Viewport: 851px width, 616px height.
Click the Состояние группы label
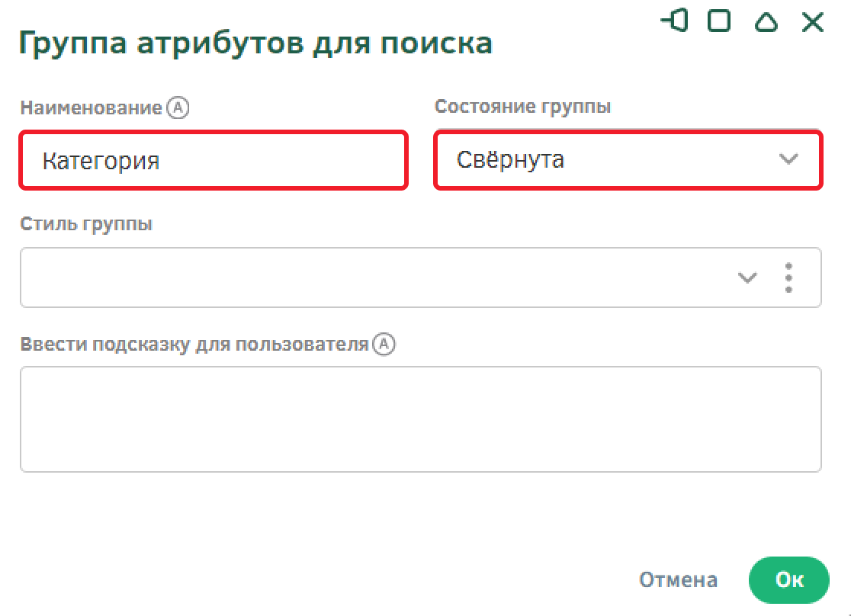(522, 107)
